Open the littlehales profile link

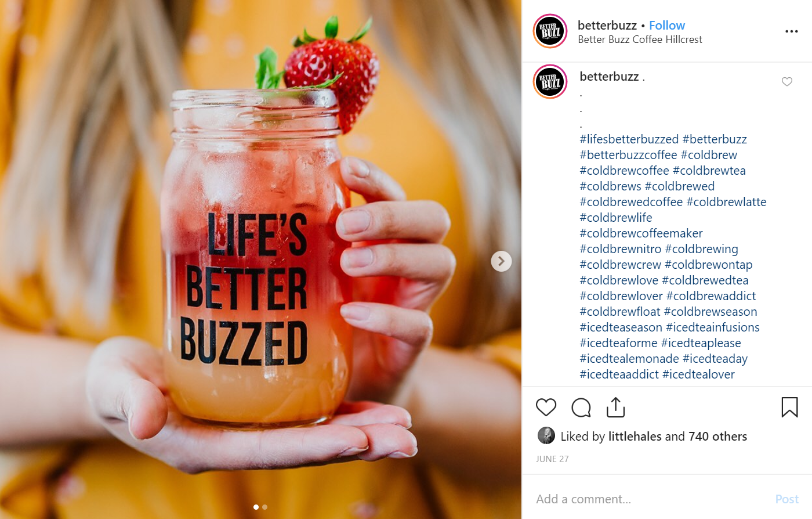[x=635, y=437]
